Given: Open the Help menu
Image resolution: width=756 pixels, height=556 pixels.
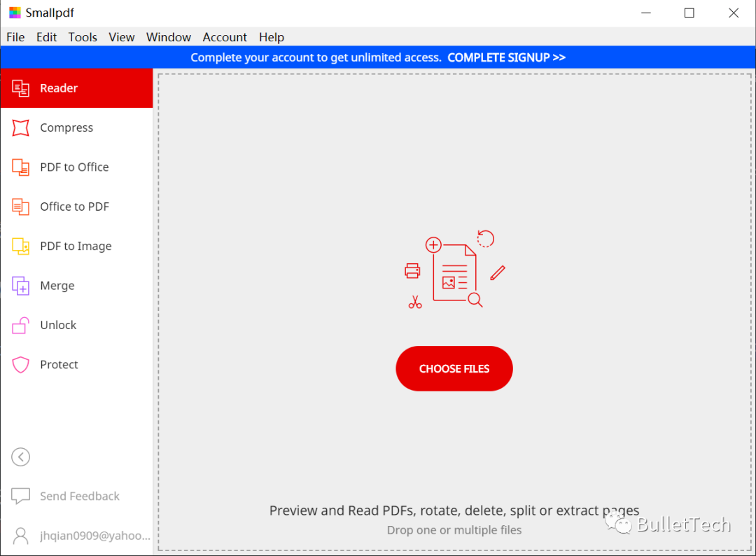Looking at the screenshot, I should [272, 37].
